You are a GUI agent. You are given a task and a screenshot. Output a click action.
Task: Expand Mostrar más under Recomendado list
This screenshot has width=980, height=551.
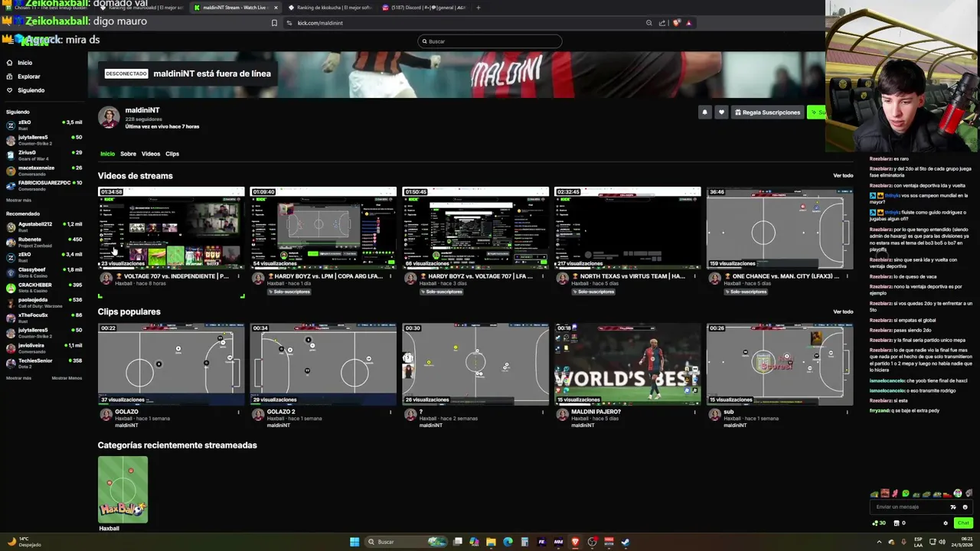(19, 378)
